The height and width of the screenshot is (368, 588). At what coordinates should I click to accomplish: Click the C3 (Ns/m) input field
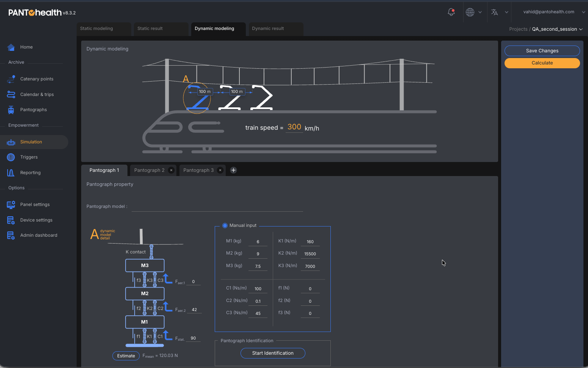[x=258, y=313]
